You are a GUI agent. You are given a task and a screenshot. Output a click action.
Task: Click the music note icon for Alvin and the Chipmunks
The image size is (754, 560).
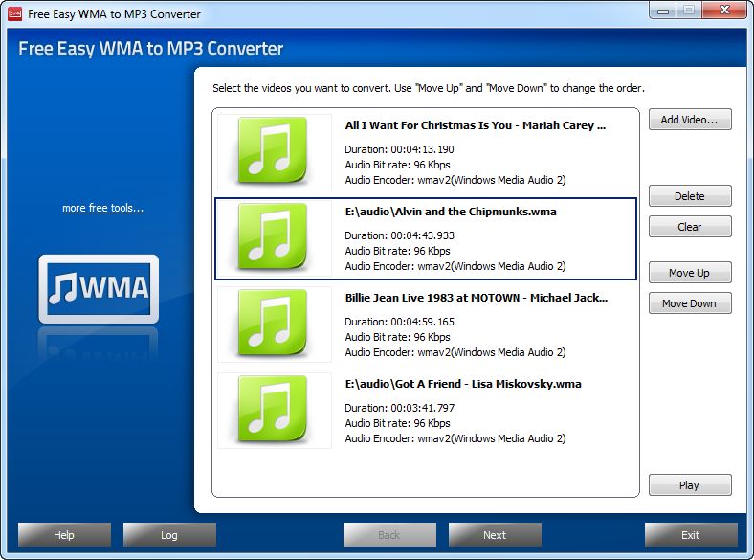(274, 237)
